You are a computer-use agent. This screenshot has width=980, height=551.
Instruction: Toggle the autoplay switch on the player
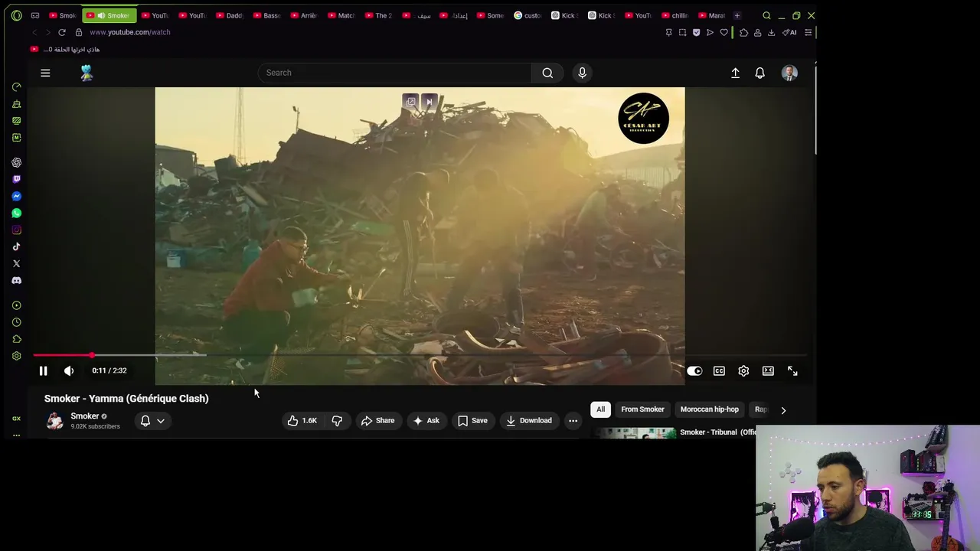694,370
